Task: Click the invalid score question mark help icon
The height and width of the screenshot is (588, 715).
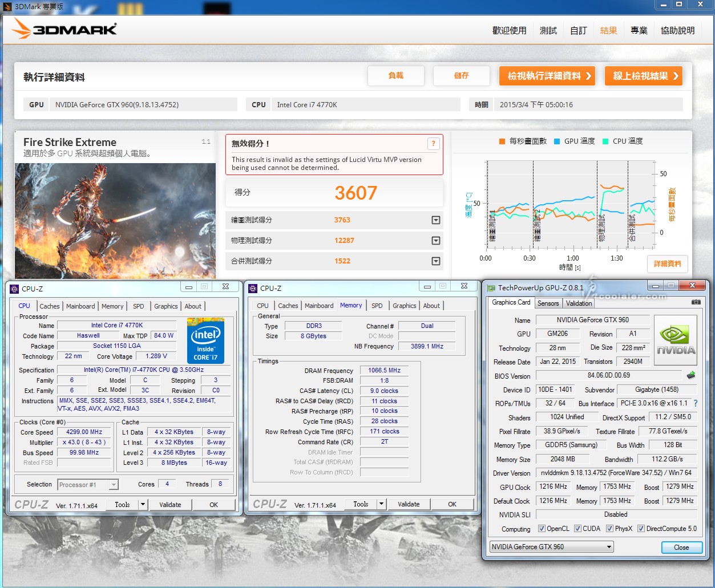Action: tap(433, 144)
